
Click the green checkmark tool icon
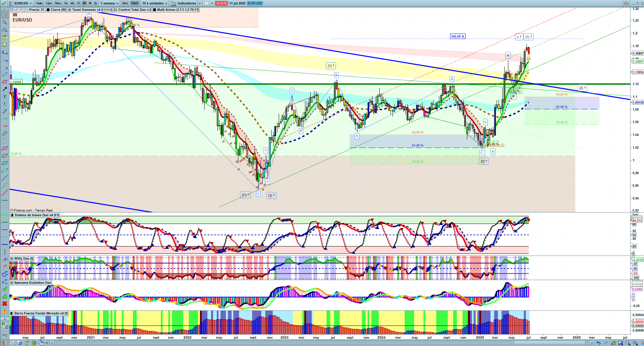click(x=5, y=289)
